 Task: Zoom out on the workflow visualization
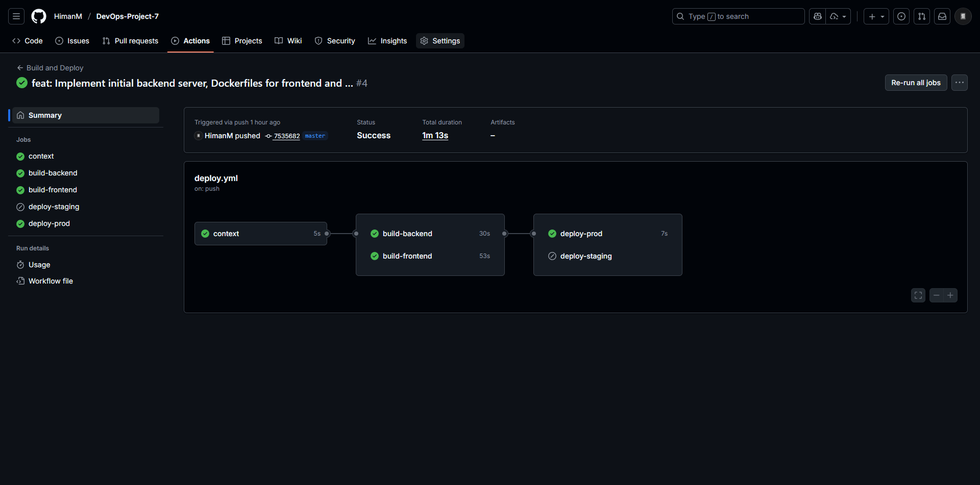(937, 295)
